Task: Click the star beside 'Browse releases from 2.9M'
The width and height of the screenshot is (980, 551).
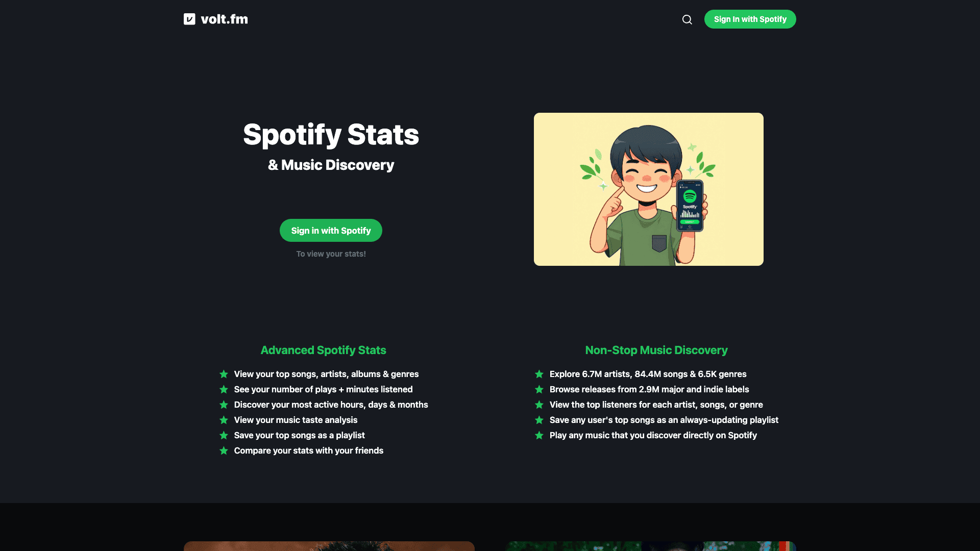Action: point(539,389)
